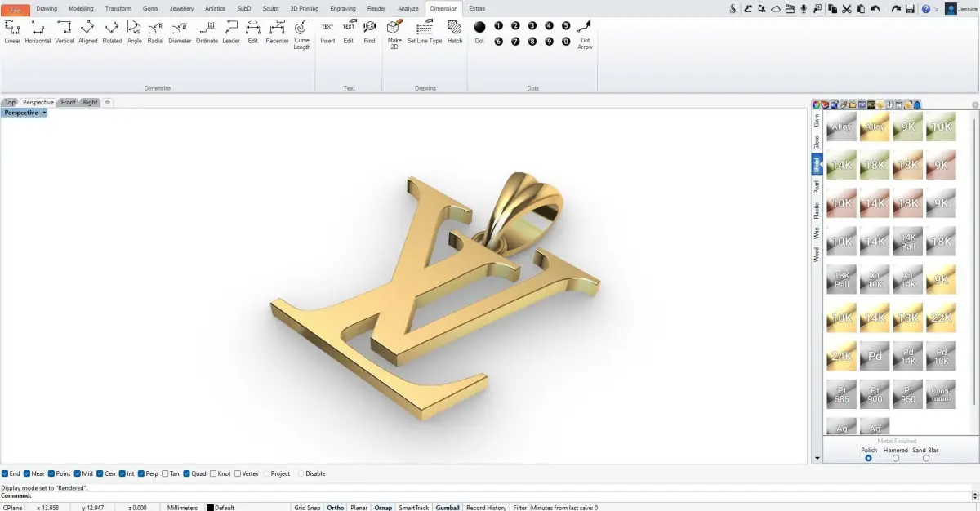Enable the Knot osnap checkbox
The height and width of the screenshot is (511, 980).
coord(213,473)
